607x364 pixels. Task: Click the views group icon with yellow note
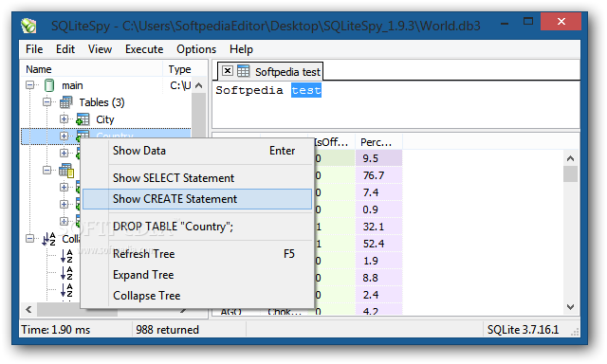pyautogui.click(x=66, y=171)
